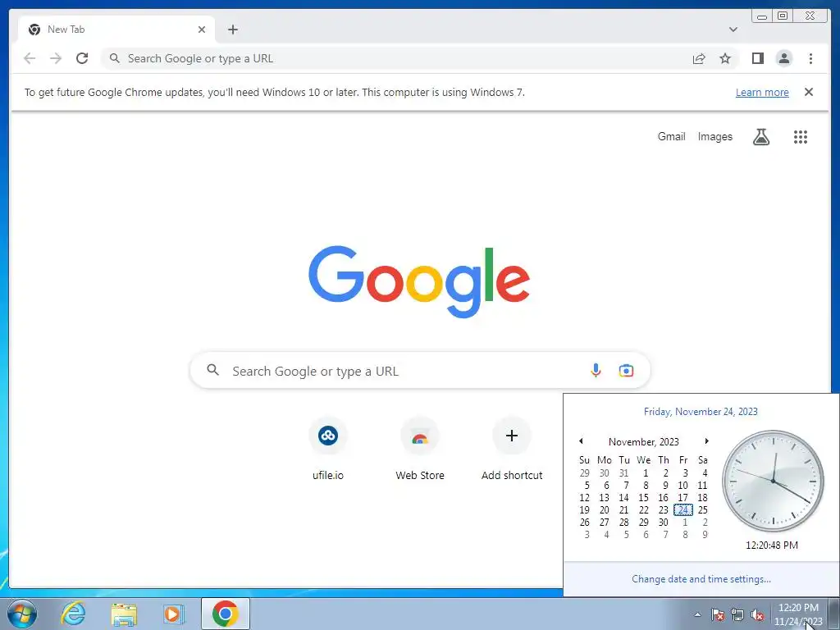This screenshot has height=630, width=840.
Task: Select November 15 in the calendar
Action: tap(643, 497)
